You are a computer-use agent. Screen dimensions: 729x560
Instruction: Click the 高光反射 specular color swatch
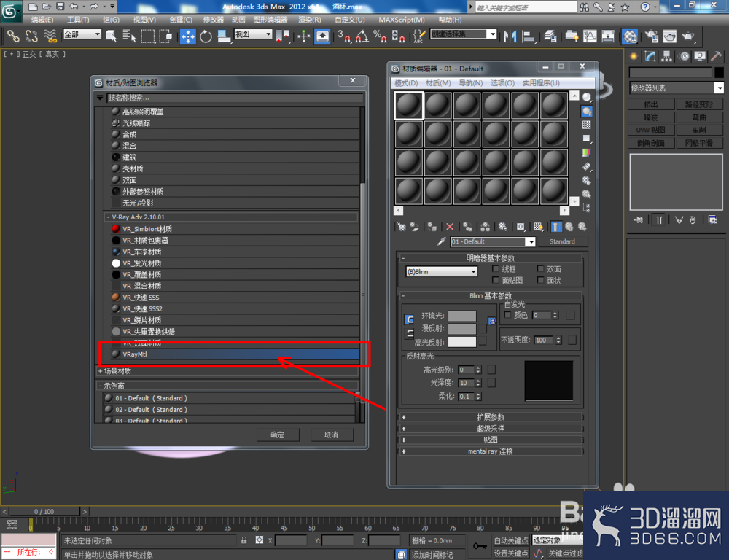461,342
